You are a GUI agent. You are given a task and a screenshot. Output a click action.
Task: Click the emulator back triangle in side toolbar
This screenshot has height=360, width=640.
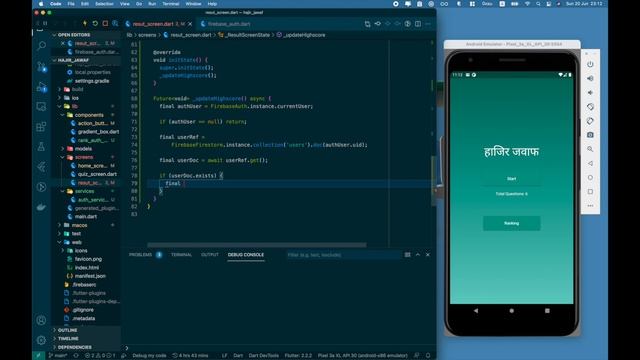[590, 163]
